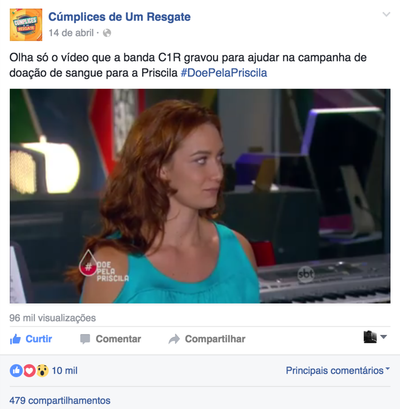Viewport: 400px width, 409px height.
Task: Open Cúmplices de Um Resgate page avatar
Action: click(x=26, y=25)
